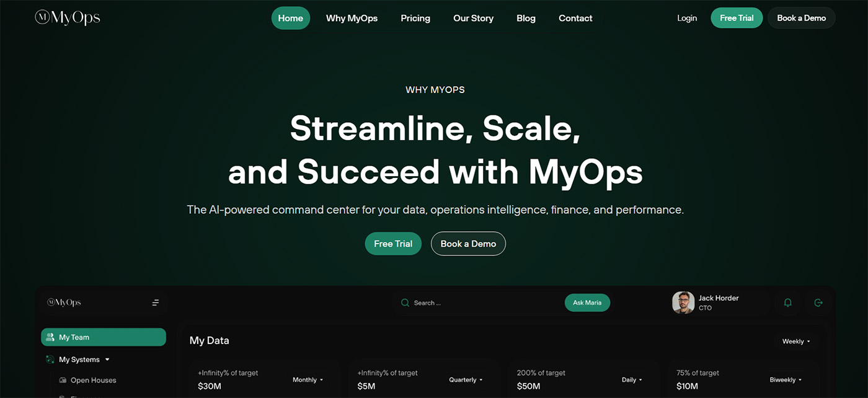Viewport: 868px width, 398px height.
Task: Open the Open Houses sidebar item
Action: pyautogui.click(x=94, y=380)
